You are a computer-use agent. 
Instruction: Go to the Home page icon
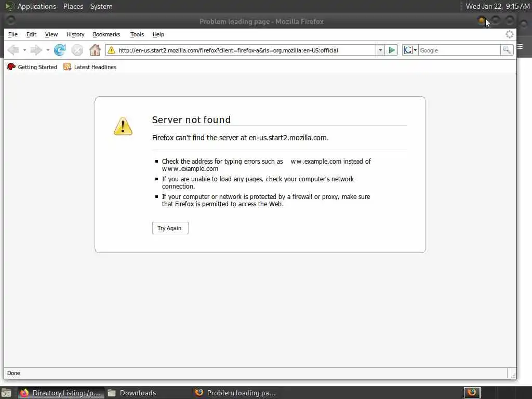[95, 50]
